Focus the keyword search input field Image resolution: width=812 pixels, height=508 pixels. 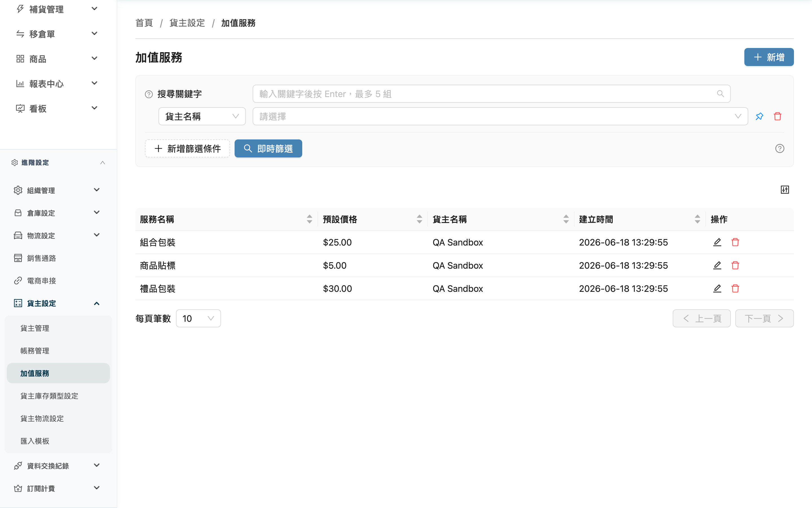[491, 94]
